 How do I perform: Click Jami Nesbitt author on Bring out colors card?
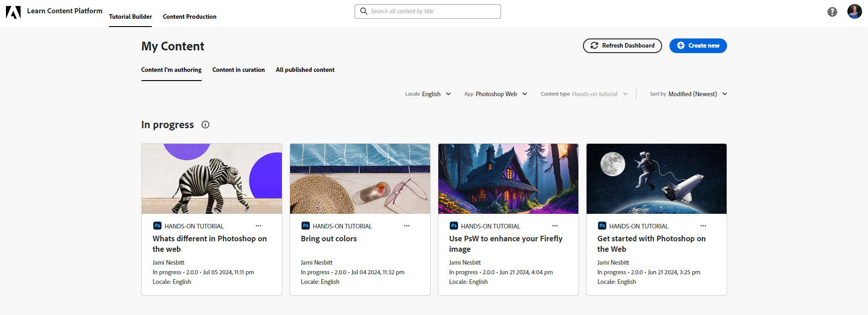pyautogui.click(x=317, y=262)
